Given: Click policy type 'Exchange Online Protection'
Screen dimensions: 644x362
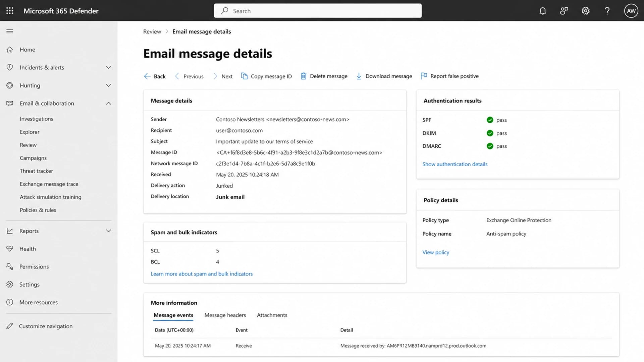Looking at the screenshot, I should (x=519, y=220).
